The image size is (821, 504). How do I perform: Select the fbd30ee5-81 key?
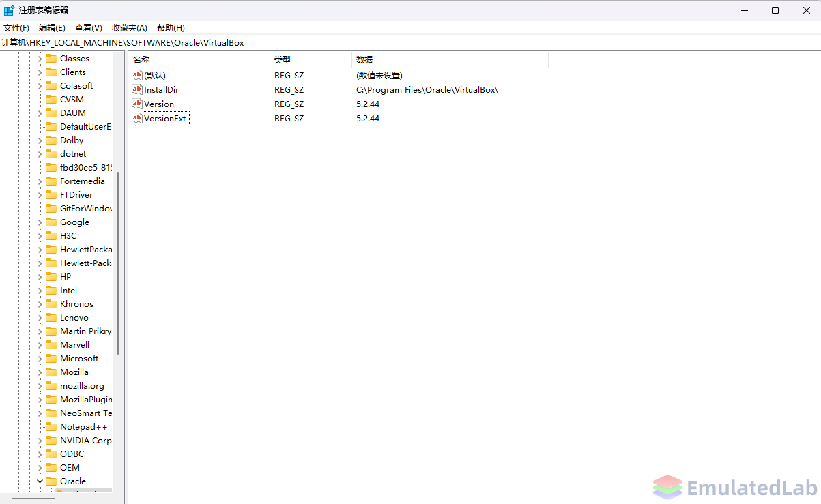(x=86, y=168)
